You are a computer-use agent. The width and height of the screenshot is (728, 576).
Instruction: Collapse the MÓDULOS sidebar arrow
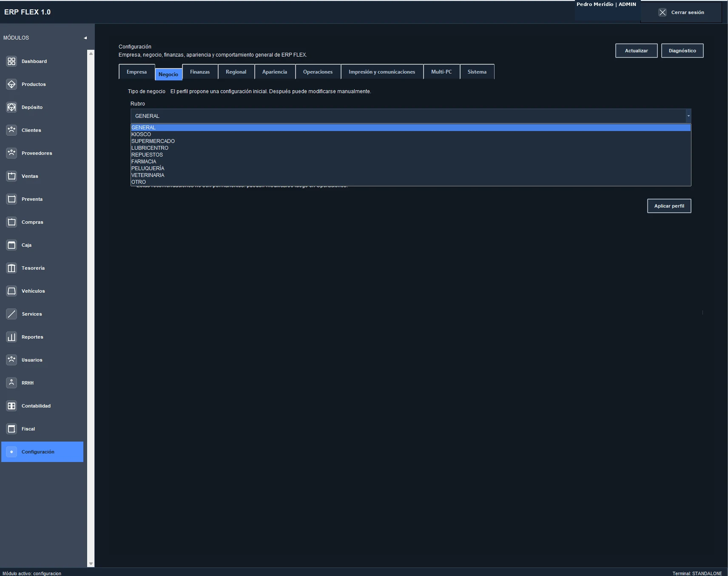click(85, 38)
